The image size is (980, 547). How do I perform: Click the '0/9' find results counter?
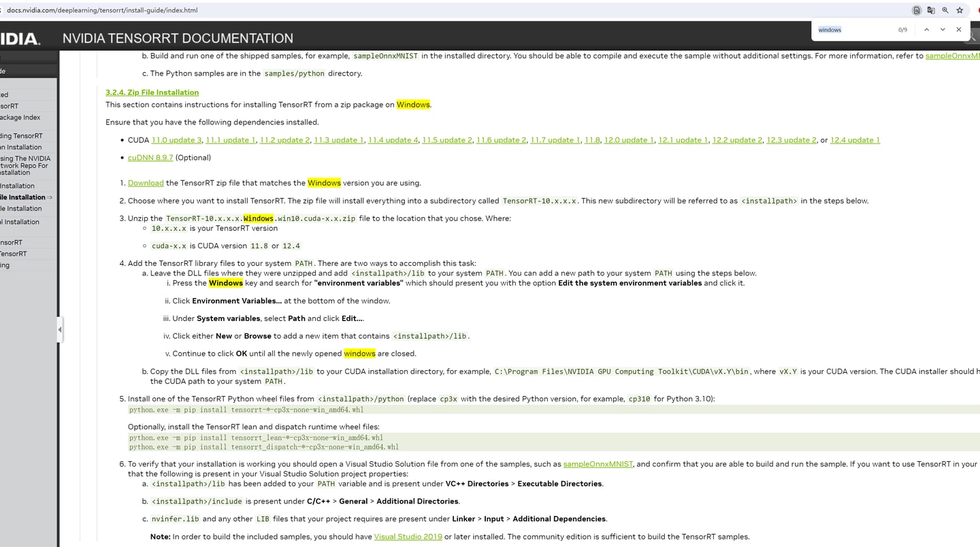click(902, 30)
